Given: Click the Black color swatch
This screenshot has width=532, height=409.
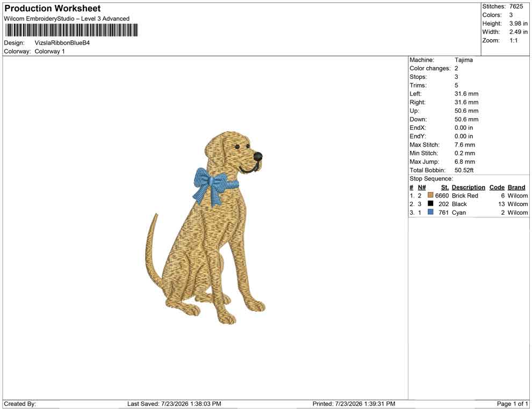Looking at the screenshot, I should tap(430, 203).
